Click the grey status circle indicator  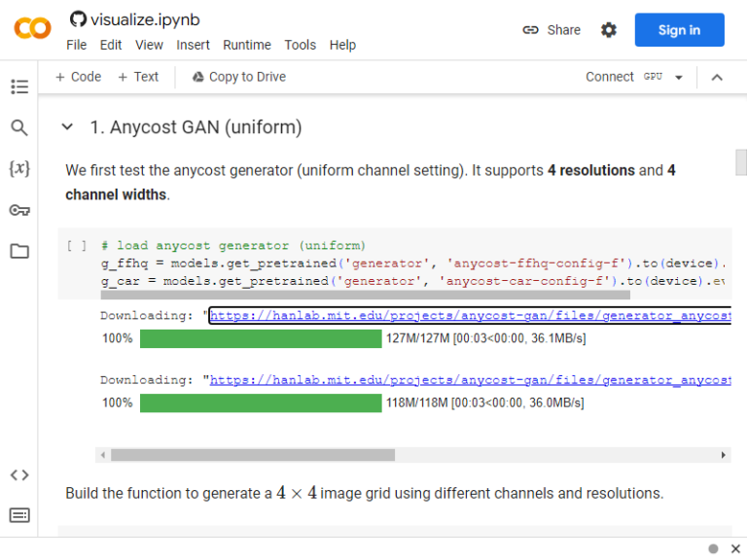[x=713, y=548]
